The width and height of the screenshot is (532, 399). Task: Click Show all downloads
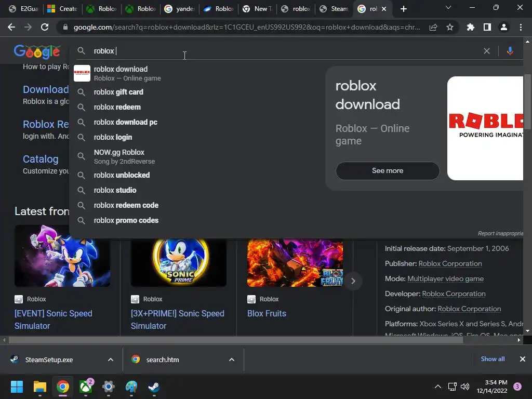(x=493, y=359)
